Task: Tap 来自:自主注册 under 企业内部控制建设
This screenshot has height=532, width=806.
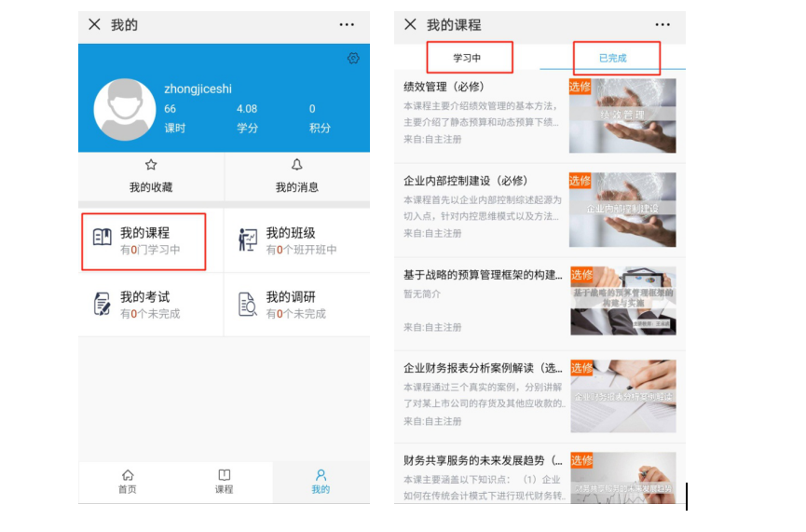Action: 432,233
